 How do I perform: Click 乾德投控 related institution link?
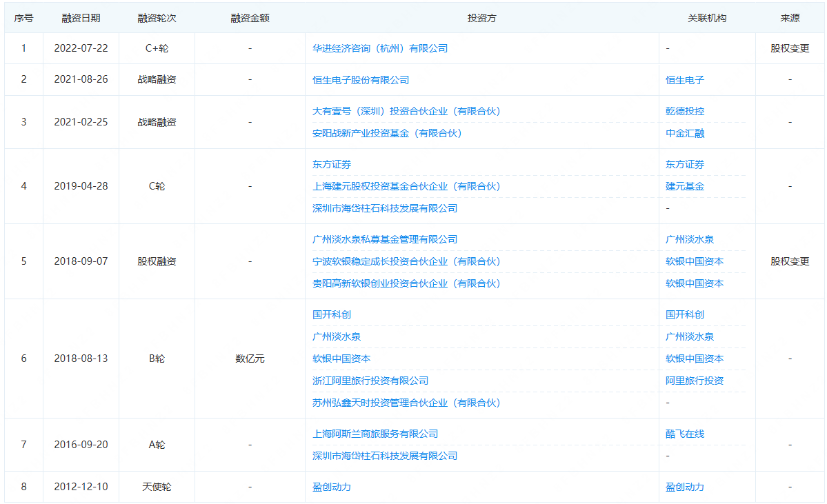click(685, 111)
